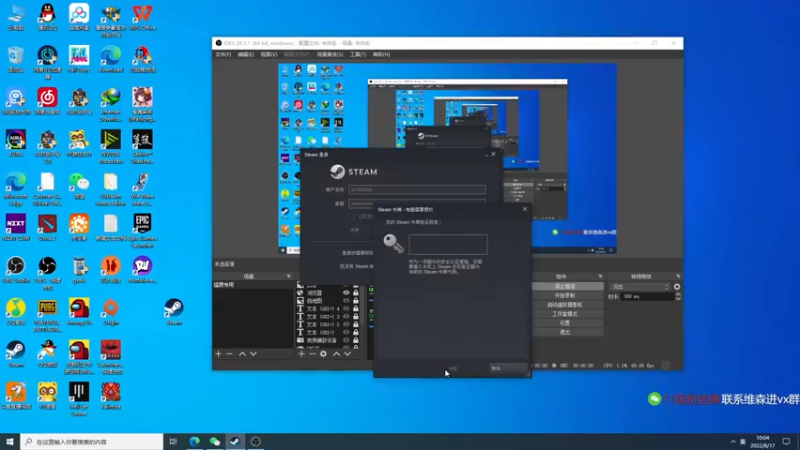Image resolution: width=800 pixels, height=450 pixels.
Task: Open OBS 场景集合(S) menu
Action: click(x=330, y=54)
